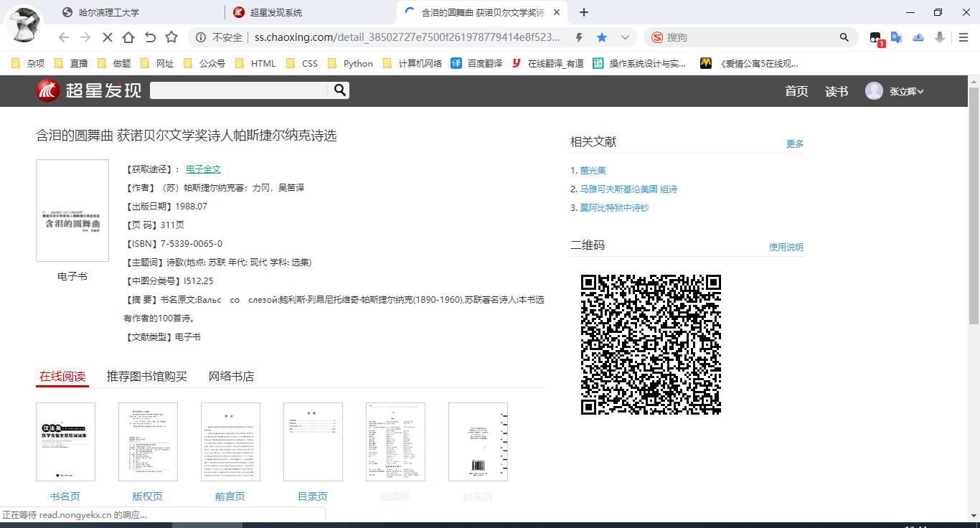Expand the address bar dropdown arrow
This screenshot has height=528, width=980.
(x=625, y=37)
